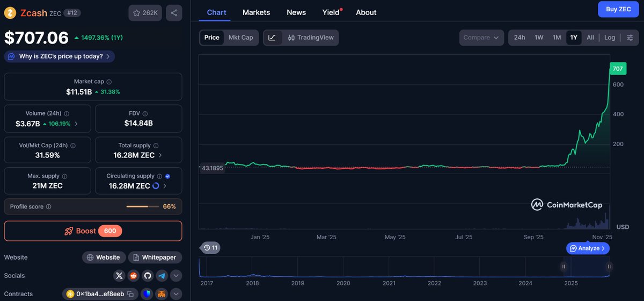Click the 707 current price label
644x301 pixels.
pyautogui.click(x=618, y=69)
